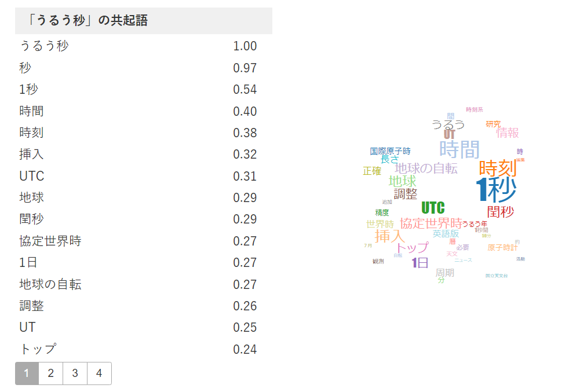The image size is (587, 392).
Task: Click red '閏秒' in the word cloud
Action: (x=500, y=212)
